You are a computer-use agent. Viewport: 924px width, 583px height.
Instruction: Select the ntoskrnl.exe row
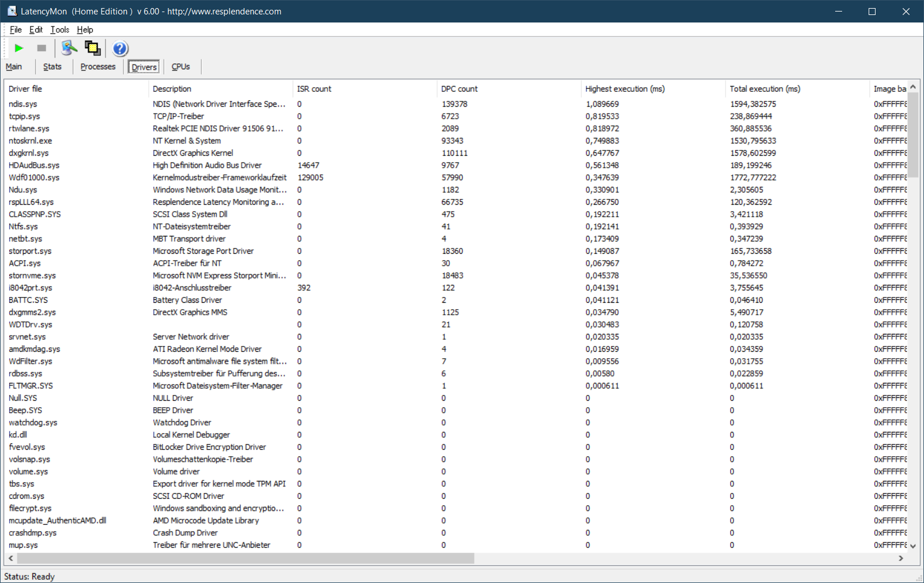coord(456,141)
